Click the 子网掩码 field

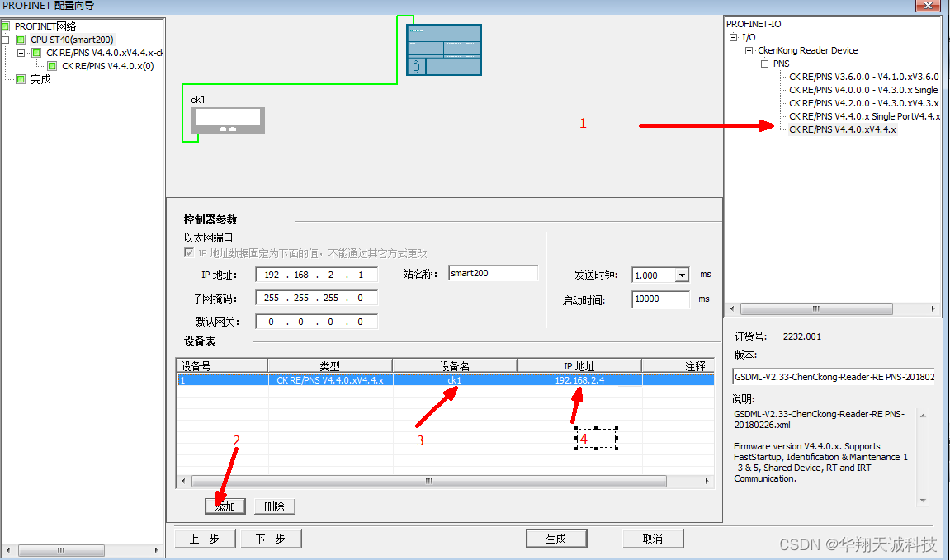click(x=317, y=299)
